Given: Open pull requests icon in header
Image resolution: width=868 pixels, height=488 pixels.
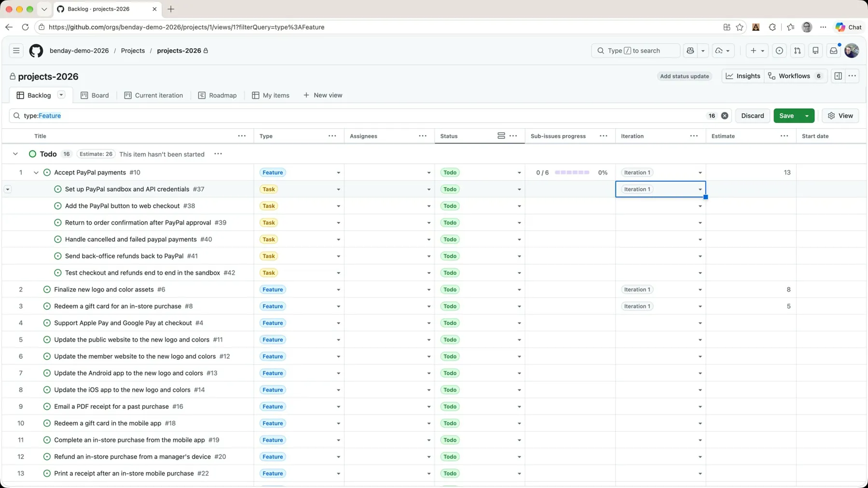Looking at the screenshot, I should [798, 51].
